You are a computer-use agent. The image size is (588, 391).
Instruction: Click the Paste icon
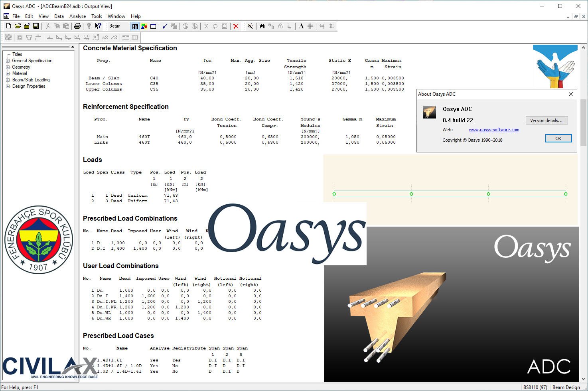point(66,26)
